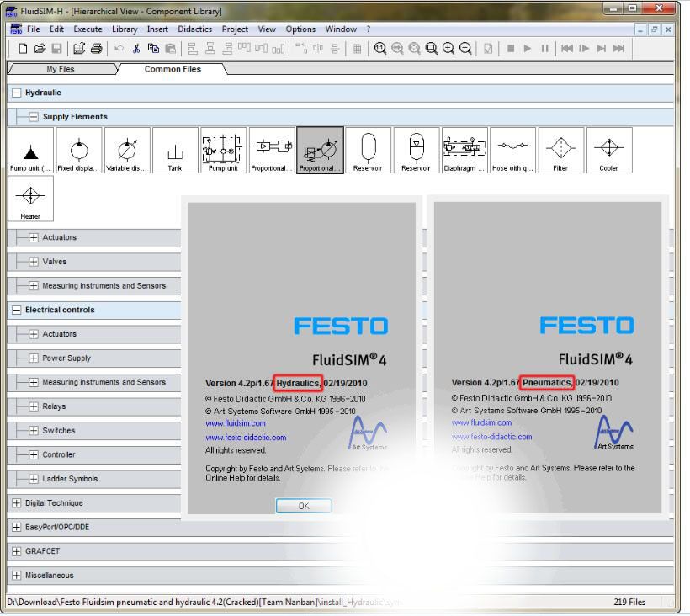
Task: Expand the Miscellaneous group
Action: coord(16,576)
